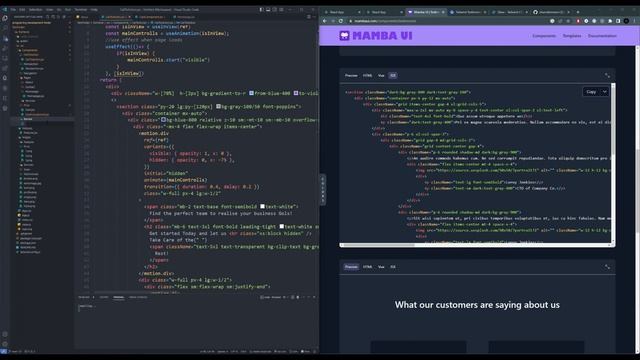Toggle the secondary side bar layout button
640x360 pixels.
[274, 9]
